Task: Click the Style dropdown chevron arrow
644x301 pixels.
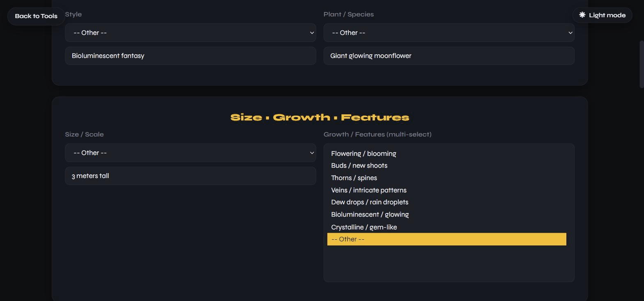Action: point(312,33)
